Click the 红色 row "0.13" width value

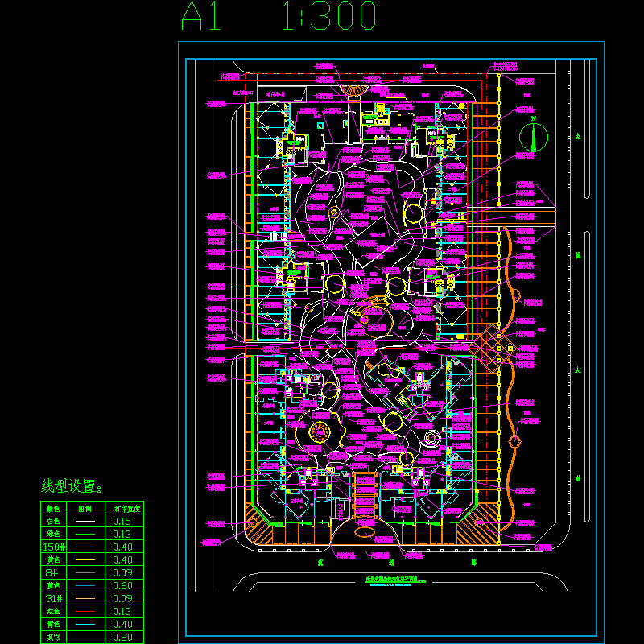(x=122, y=612)
